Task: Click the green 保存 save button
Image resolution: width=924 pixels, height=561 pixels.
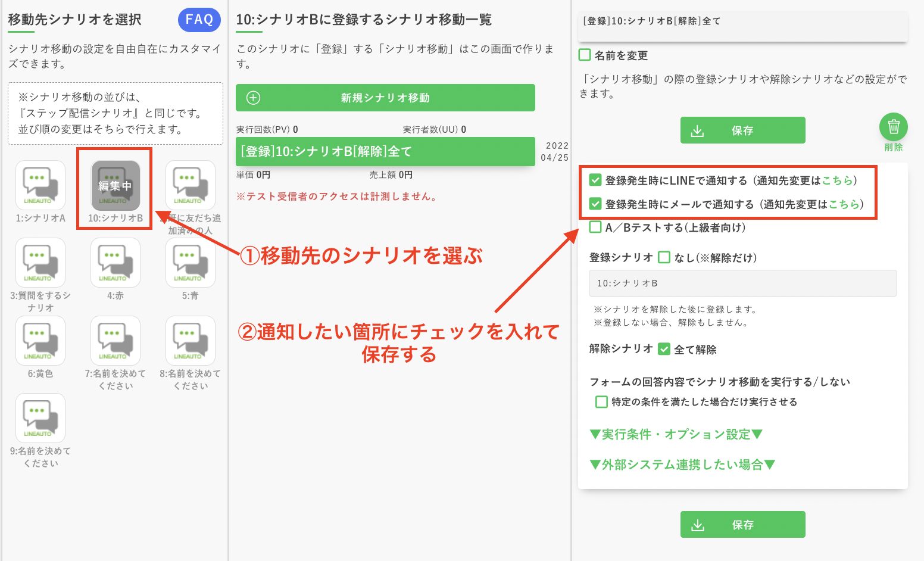Action: [x=742, y=130]
